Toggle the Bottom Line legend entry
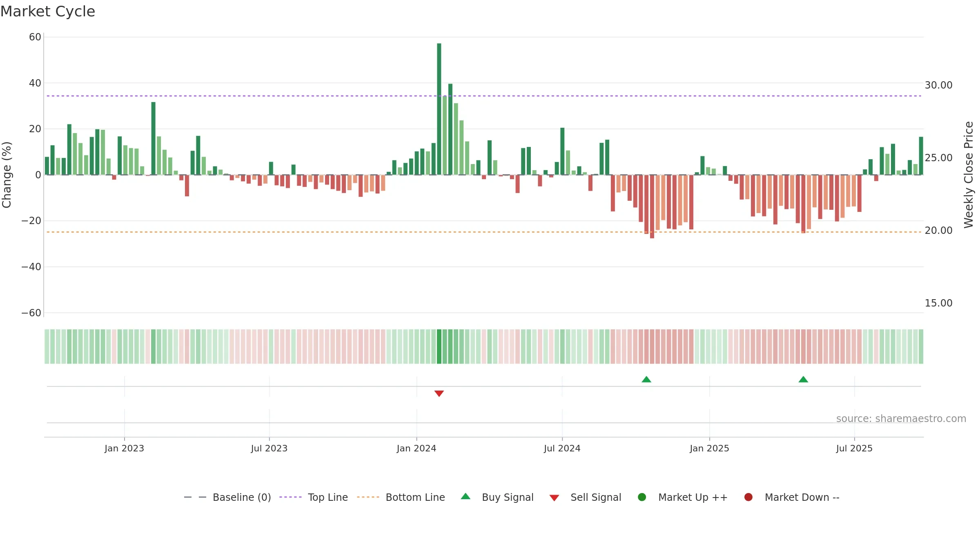Image resolution: width=980 pixels, height=551 pixels. pos(401,497)
